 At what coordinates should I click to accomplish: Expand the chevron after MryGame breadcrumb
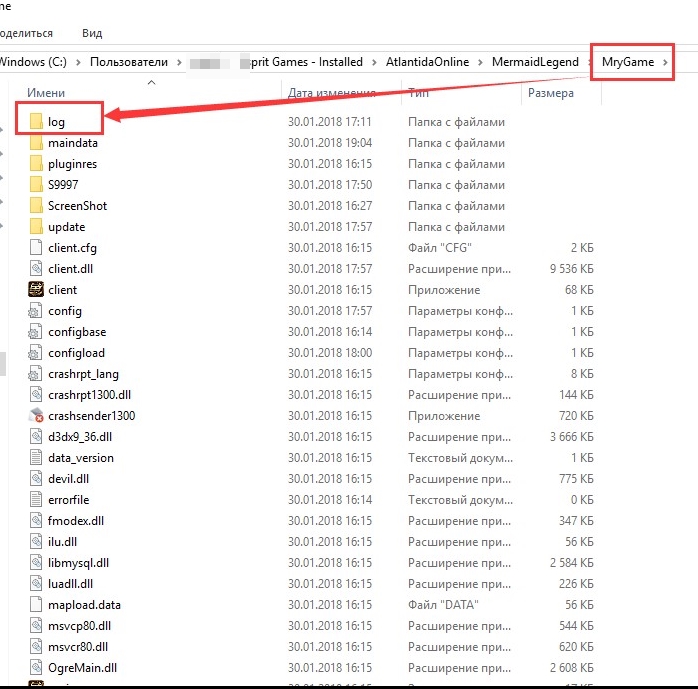tap(667, 62)
